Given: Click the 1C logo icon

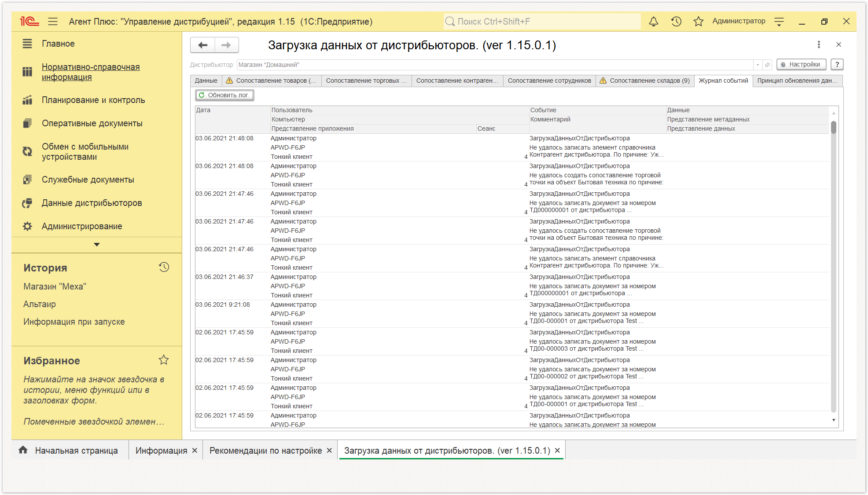Looking at the screenshot, I should 29,21.
